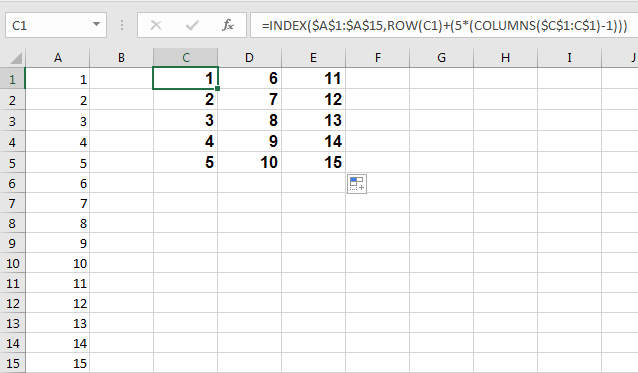Select column F header
The height and width of the screenshot is (373, 638).
(378, 58)
